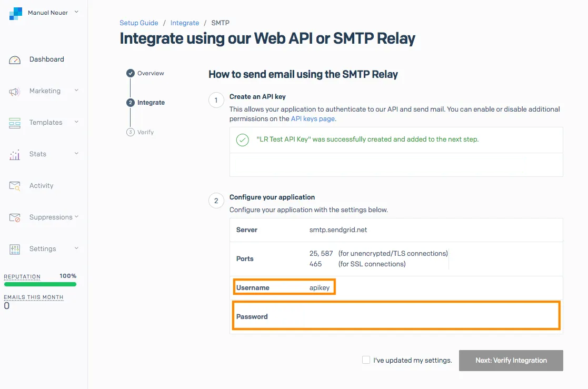The height and width of the screenshot is (389, 588).
Task: Click the green reputation progress bar
Action: [x=40, y=284]
